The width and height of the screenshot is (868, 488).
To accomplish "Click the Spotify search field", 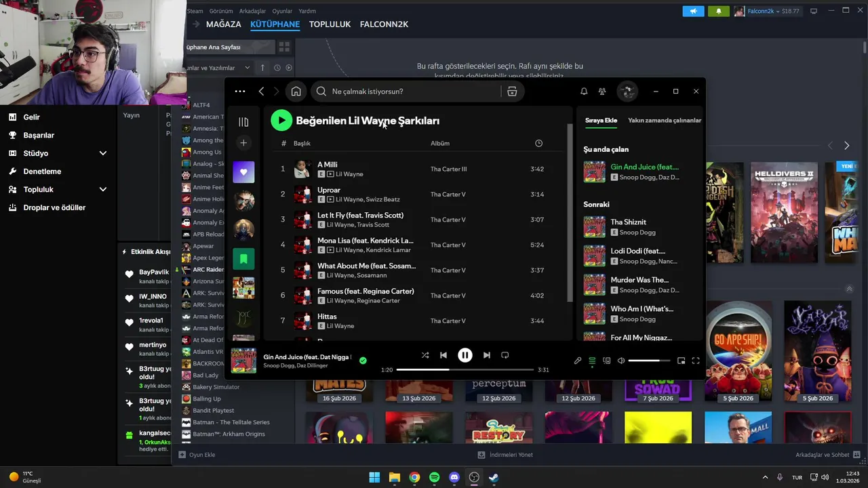I will 407,91.
